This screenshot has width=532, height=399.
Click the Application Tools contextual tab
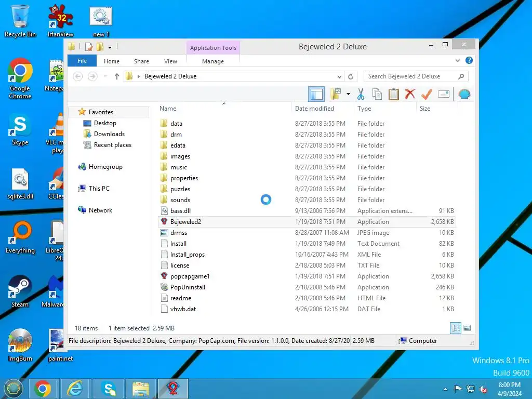pyautogui.click(x=213, y=48)
